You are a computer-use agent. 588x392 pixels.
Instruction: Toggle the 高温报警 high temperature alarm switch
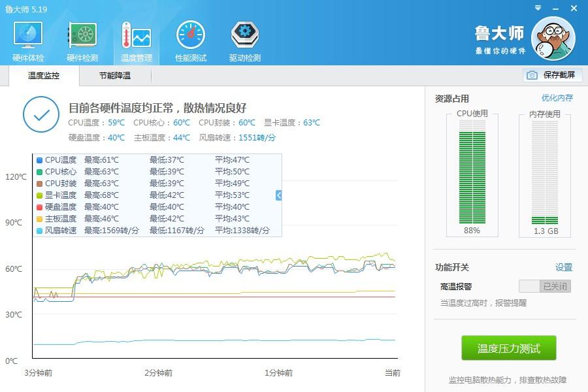coord(545,286)
